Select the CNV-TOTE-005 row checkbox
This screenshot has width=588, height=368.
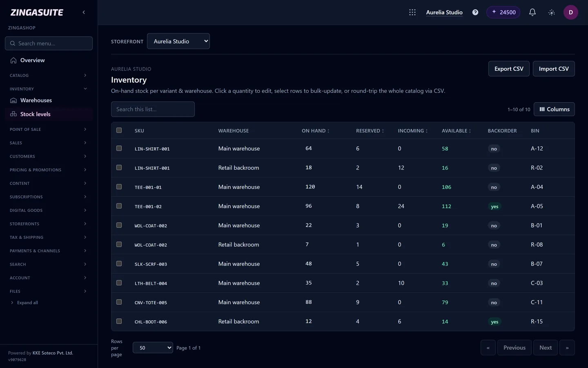point(119,302)
